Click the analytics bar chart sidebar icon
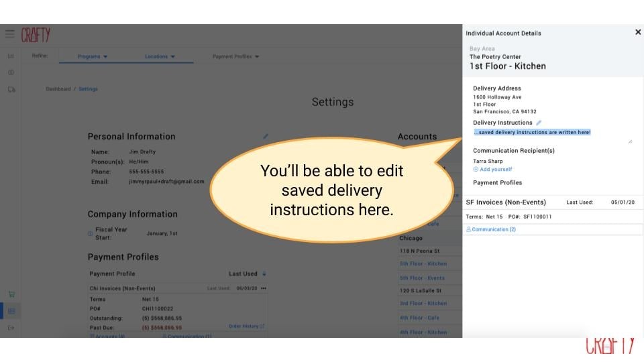 coord(11,56)
